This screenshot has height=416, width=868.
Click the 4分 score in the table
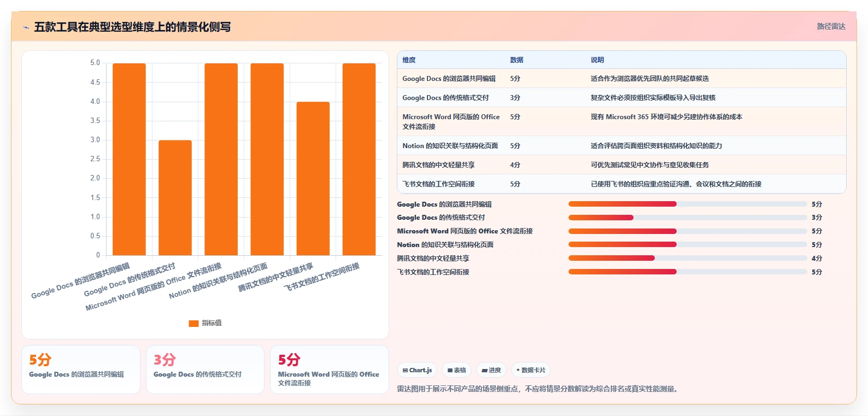(515, 165)
